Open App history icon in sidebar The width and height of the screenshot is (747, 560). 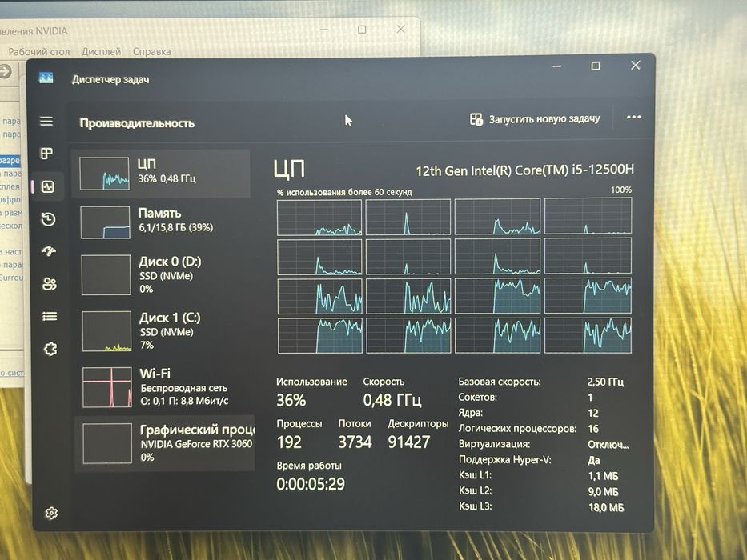pyautogui.click(x=48, y=219)
